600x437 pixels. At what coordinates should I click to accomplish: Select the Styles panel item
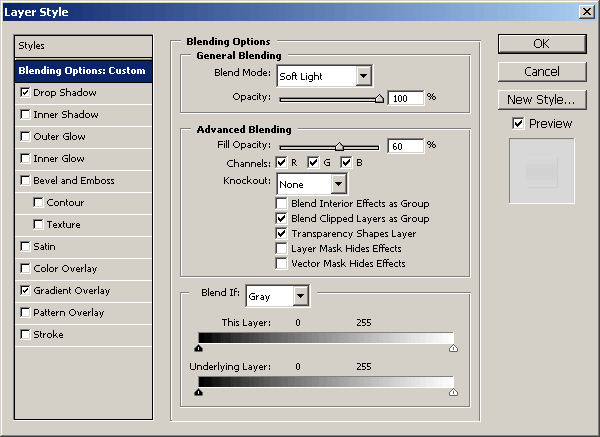[83, 46]
